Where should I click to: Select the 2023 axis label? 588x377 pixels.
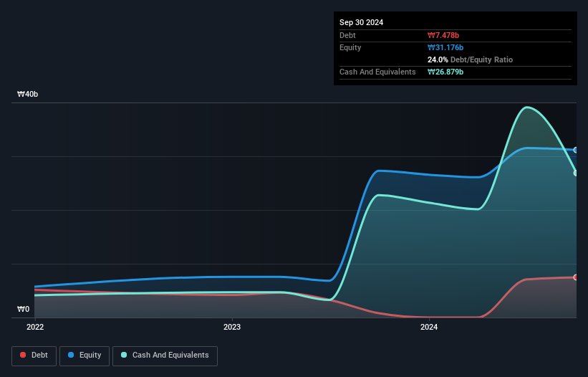click(x=232, y=327)
